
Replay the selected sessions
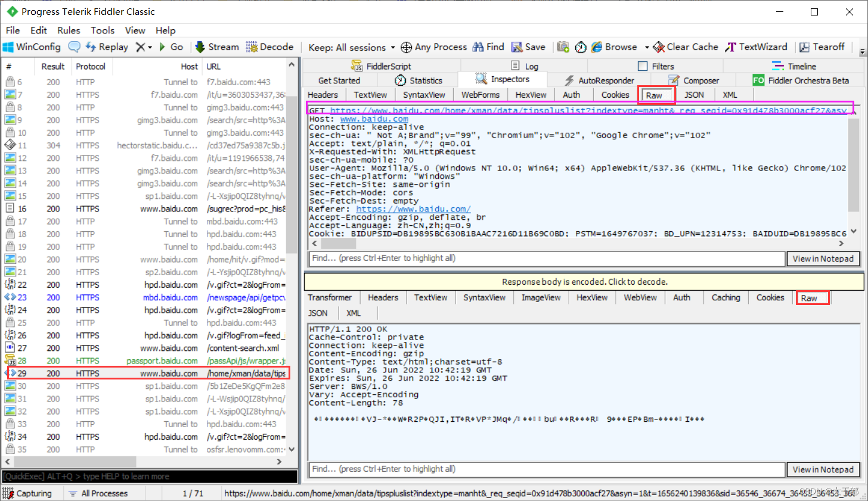pos(107,47)
